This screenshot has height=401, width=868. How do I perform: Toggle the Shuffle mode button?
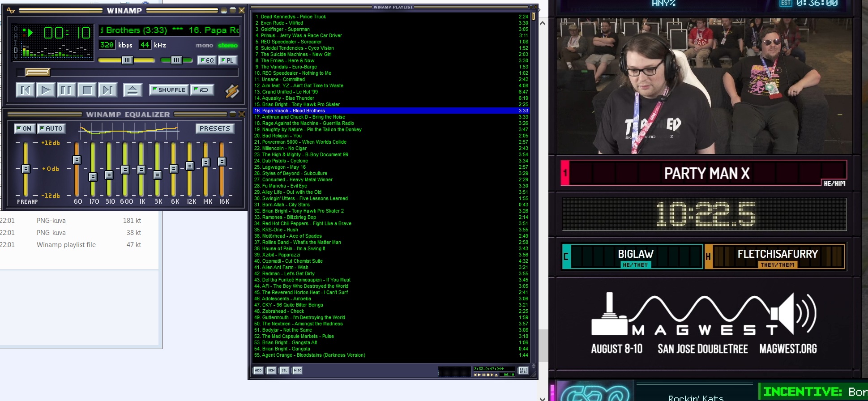tap(169, 90)
